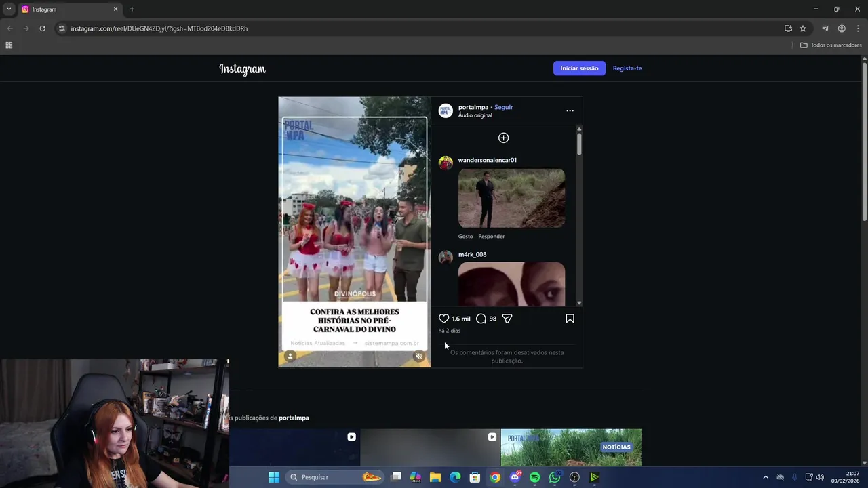This screenshot has width=868, height=488.
Task: Open Microsoft Edge from the taskbar
Action: click(455, 477)
